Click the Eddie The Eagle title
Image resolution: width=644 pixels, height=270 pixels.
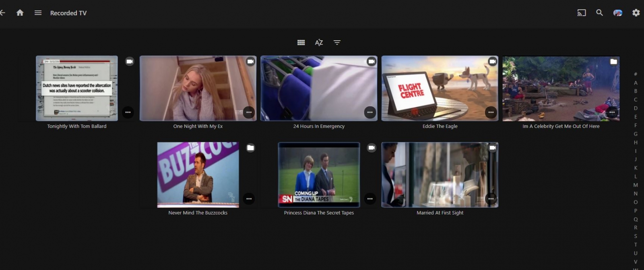click(x=440, y=126)
